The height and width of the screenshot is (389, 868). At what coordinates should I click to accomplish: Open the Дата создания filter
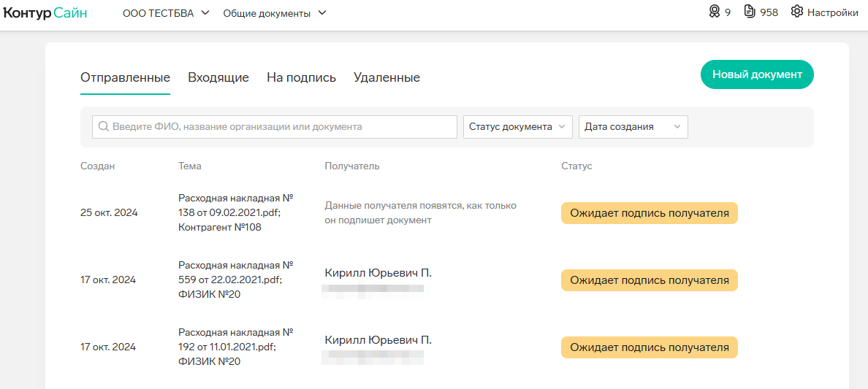click(x=633, y=127)
